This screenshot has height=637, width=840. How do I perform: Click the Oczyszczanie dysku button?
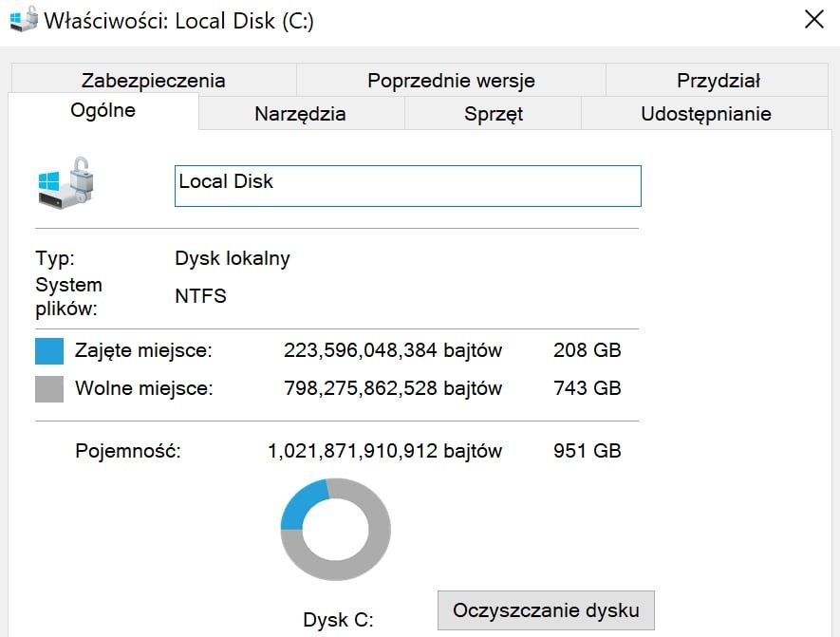[x=546, y=609]
